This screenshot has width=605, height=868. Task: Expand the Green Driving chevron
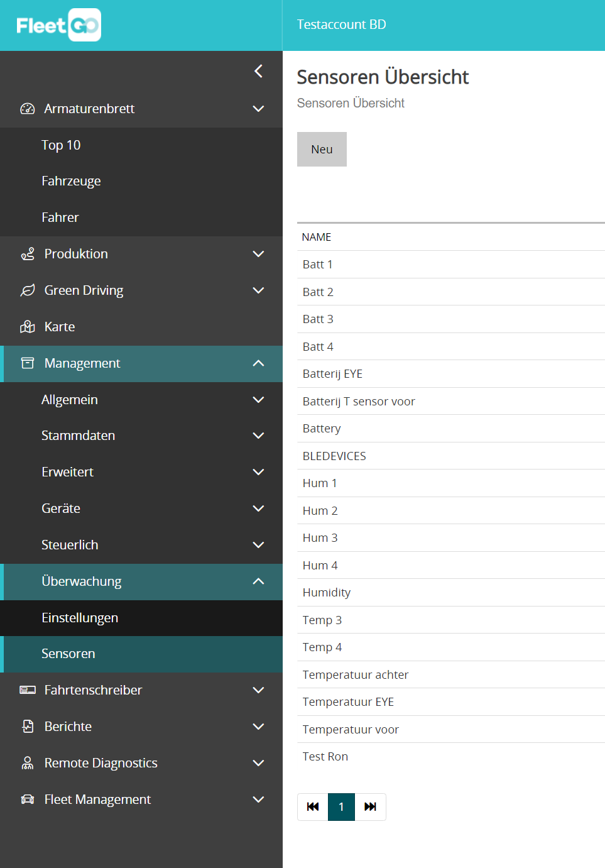tap(258, 290)
